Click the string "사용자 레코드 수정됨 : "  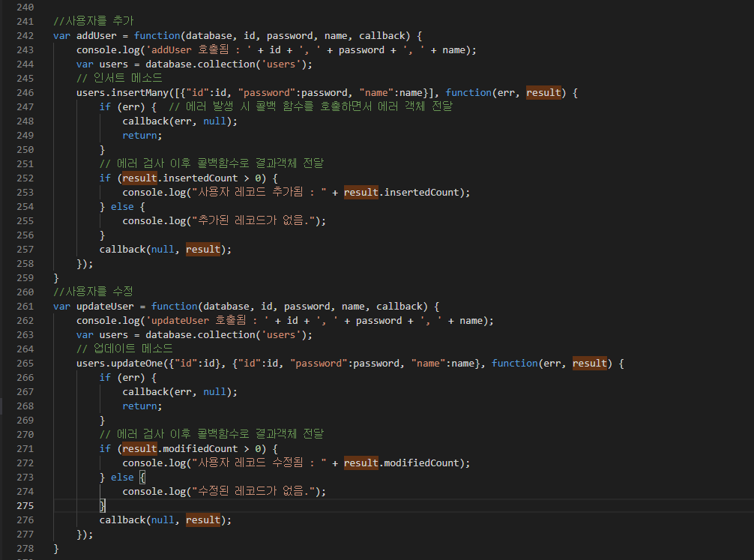pyautogui.click(x=259, y=463)
